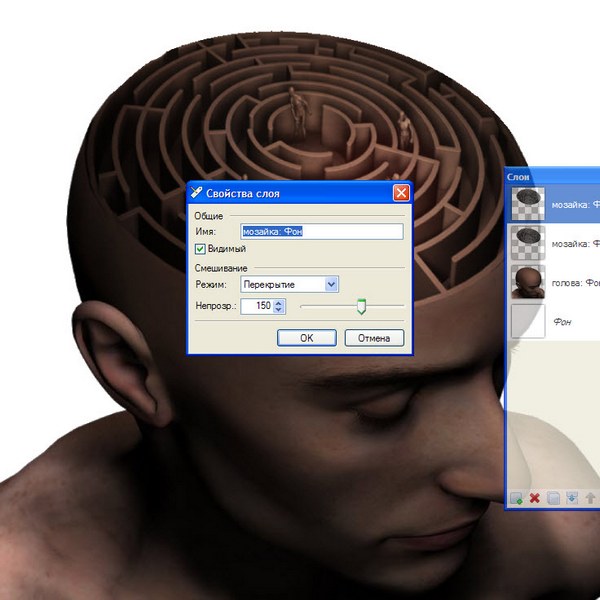Click the Непрозр. opacity slider handle
600x600 pixels.
tap(361, 307)
